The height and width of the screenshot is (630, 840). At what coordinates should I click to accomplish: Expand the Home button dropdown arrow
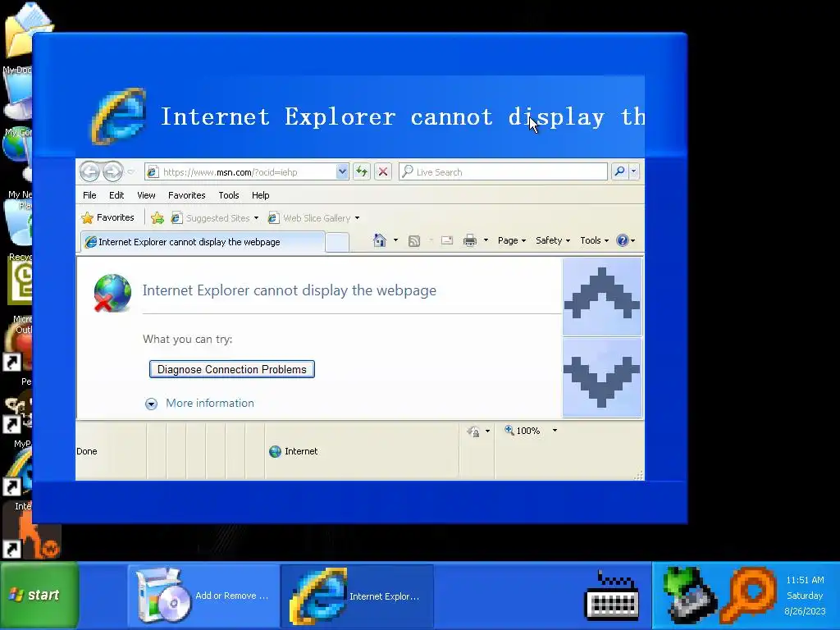[396, 240]
